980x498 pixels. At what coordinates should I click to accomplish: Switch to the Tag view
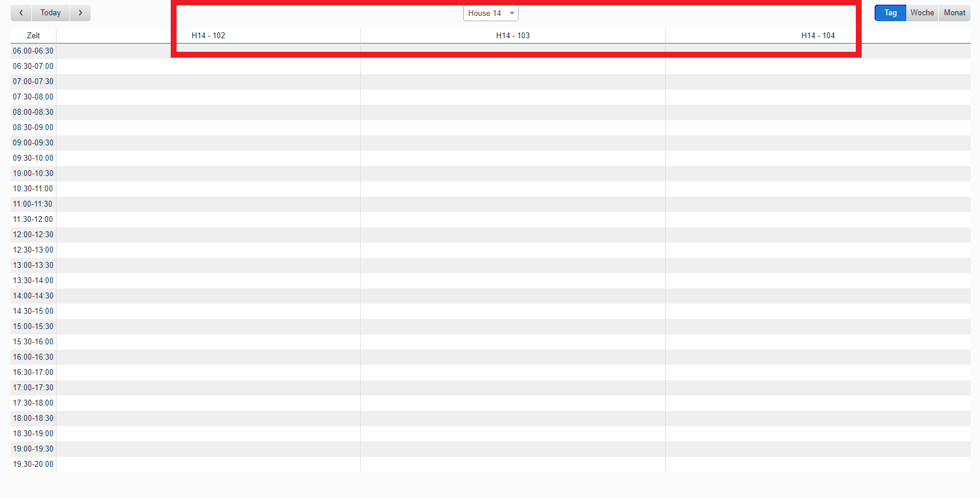(x=890, y=13)
